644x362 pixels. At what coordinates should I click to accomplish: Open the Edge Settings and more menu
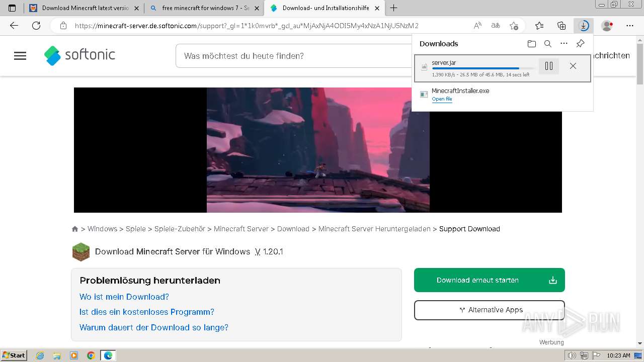click(x=630, y=26)
